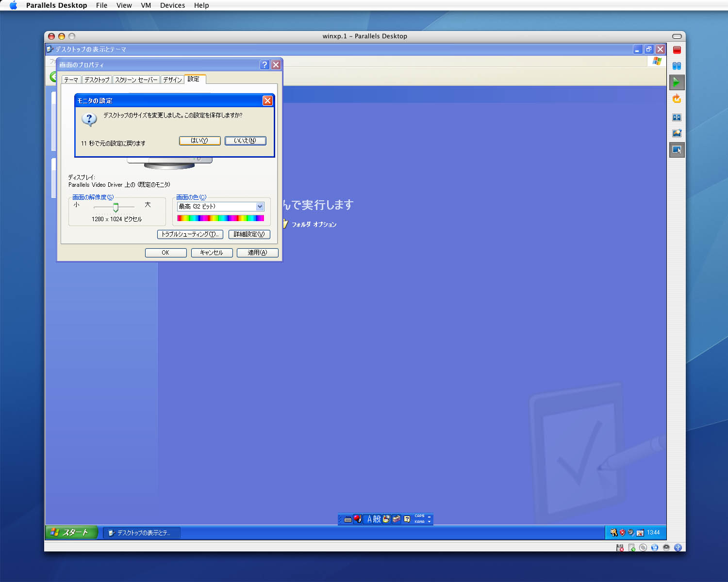
Task: Toggle KANA on the IME language bar
Action: [x=419, y=522]
